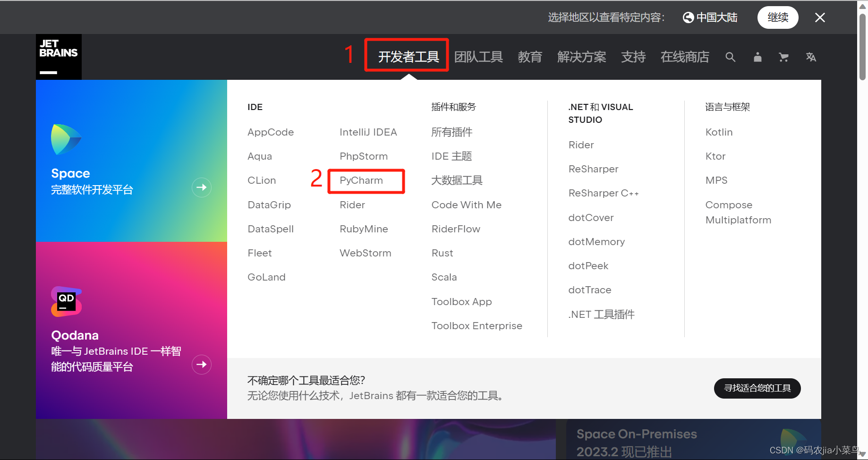Image resolution: width=868 pixels, height=460 pixels.
Task: Open 教育 menu
Action: click(x=530, y=57)
